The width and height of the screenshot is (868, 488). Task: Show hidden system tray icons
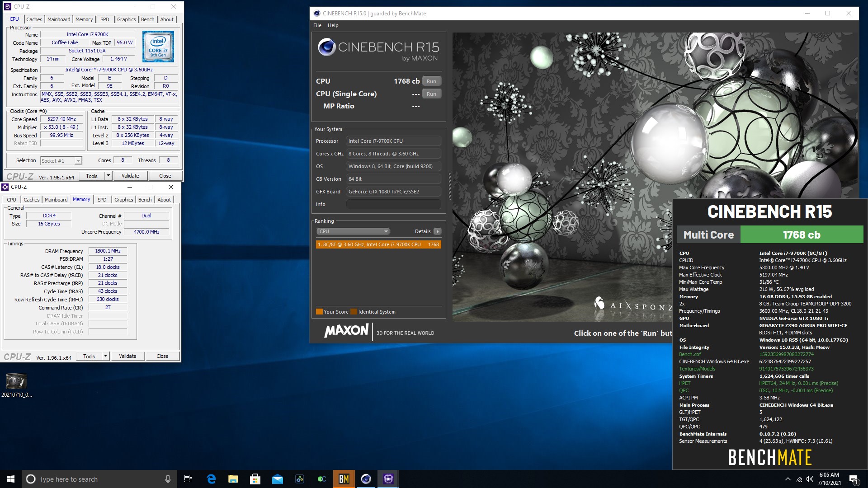pos(788,479)
